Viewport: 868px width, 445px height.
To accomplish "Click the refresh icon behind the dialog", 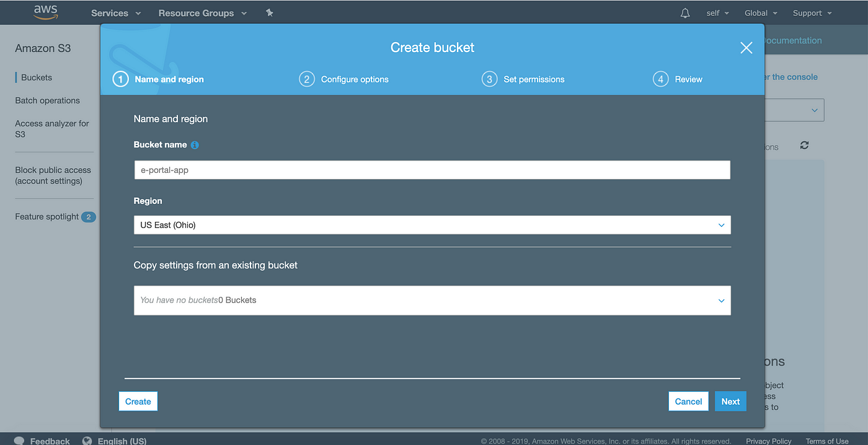I will coord(804,145).
